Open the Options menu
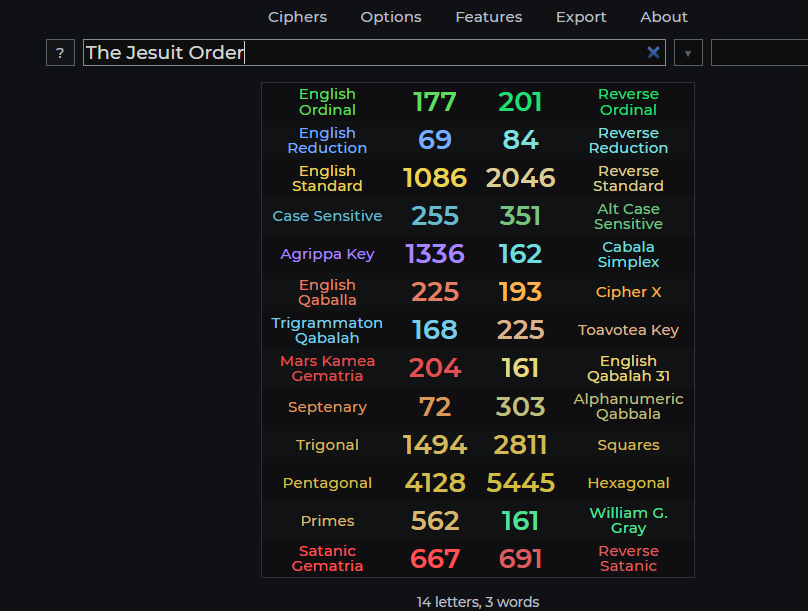Screen dimensions: 808x611 [391, 17]
